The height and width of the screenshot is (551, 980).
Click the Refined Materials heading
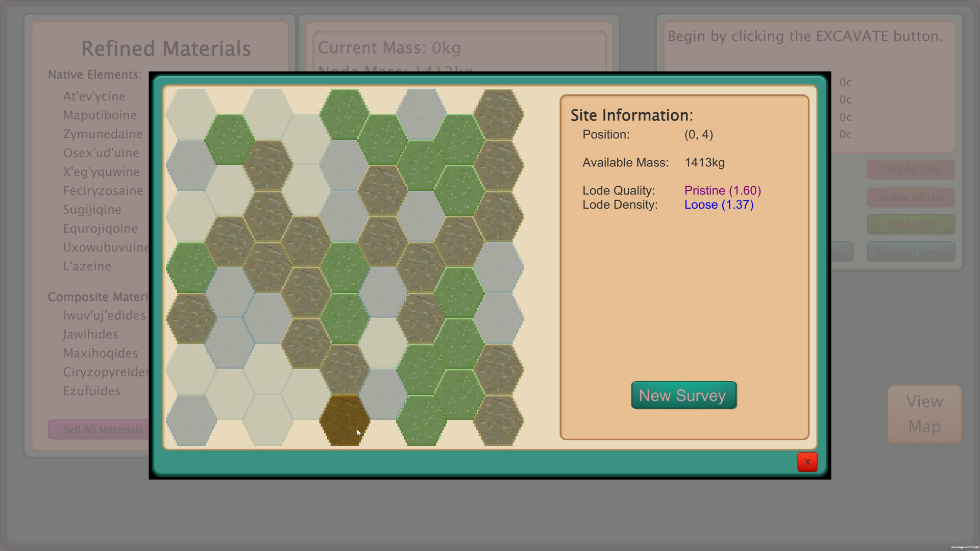(x=166, y=49)
